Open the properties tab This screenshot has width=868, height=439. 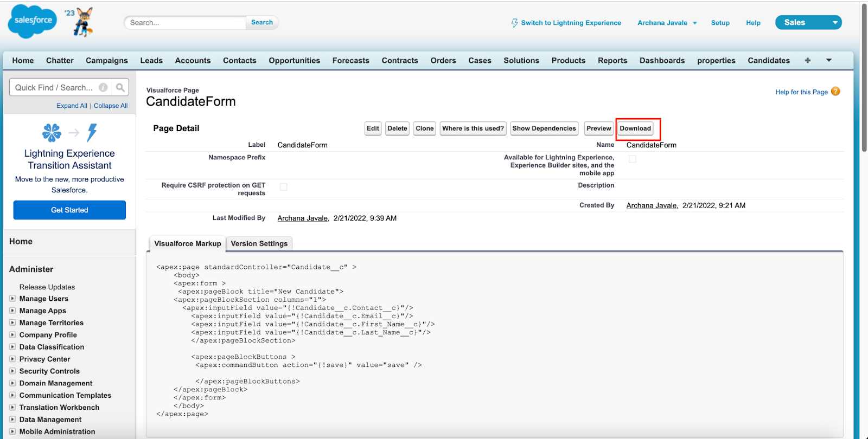coord(716,61)
